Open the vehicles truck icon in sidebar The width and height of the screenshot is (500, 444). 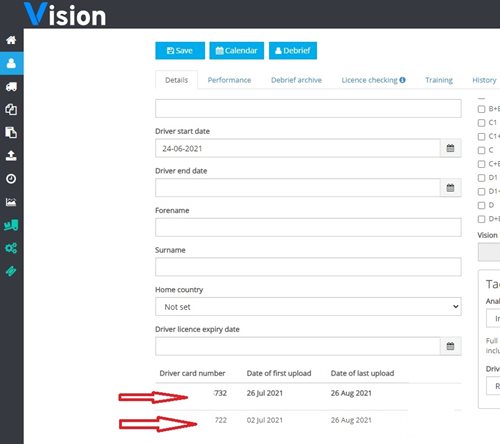(11, 87)
